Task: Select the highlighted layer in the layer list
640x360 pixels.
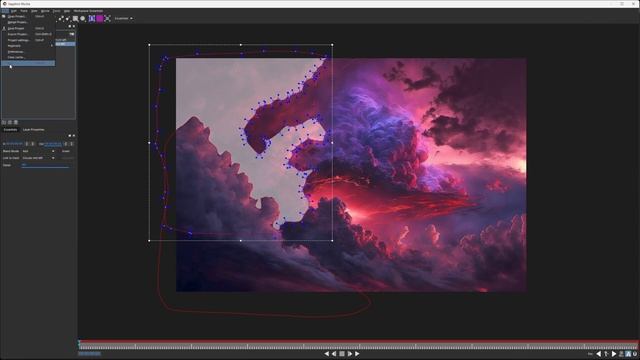Action: 65,44
